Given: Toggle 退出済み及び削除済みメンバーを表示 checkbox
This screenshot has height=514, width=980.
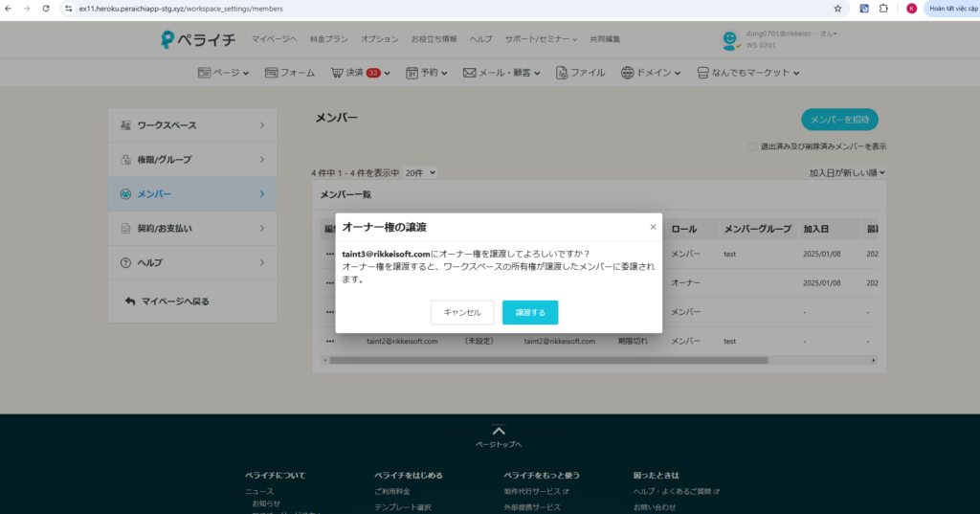Looking at the screenshot, I should pos(753,146).
